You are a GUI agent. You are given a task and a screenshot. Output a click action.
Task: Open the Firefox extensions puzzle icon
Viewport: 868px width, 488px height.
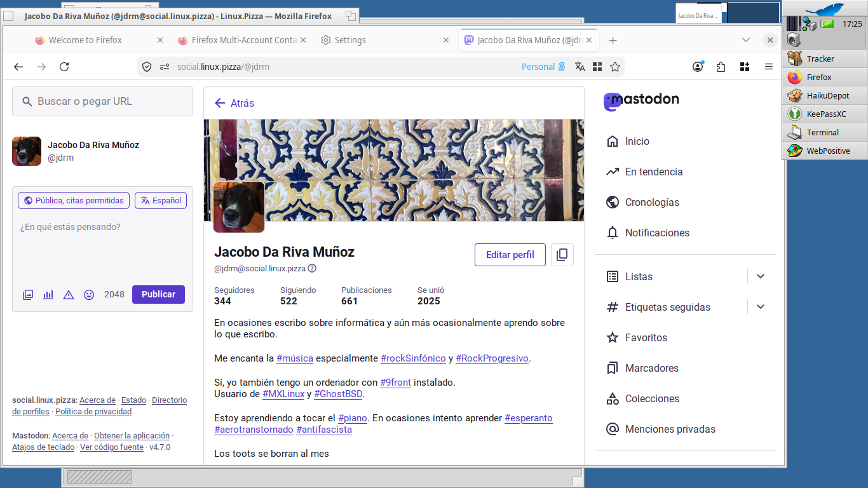(721, 67)
